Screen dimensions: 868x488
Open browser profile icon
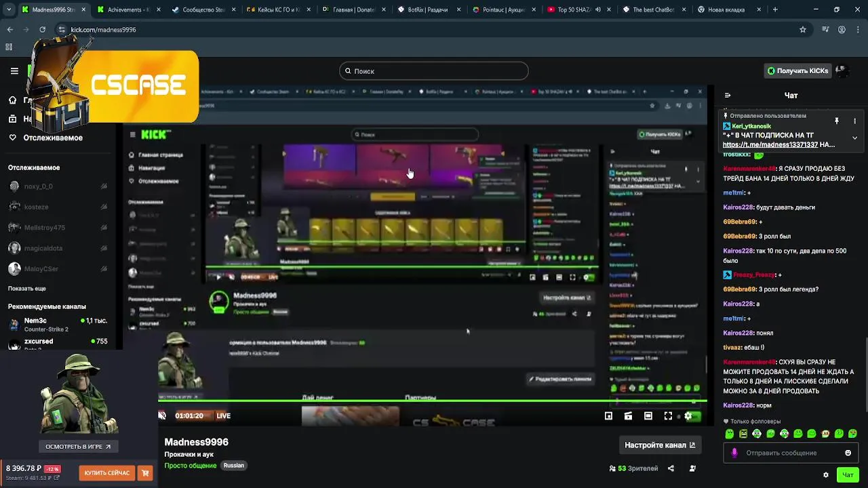842,30
